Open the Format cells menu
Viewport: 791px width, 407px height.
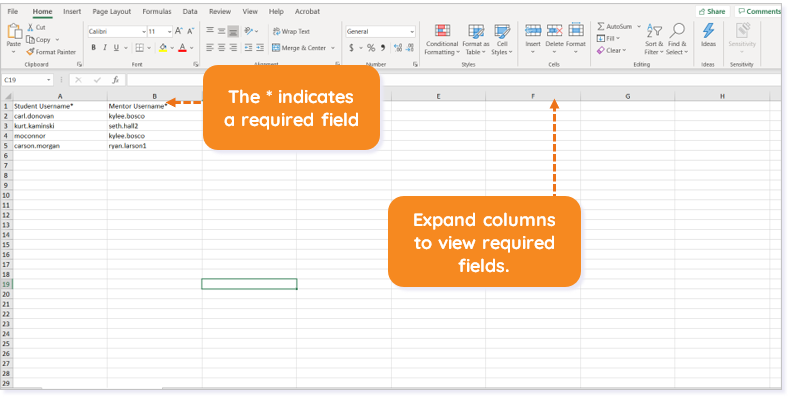point(576,39)
